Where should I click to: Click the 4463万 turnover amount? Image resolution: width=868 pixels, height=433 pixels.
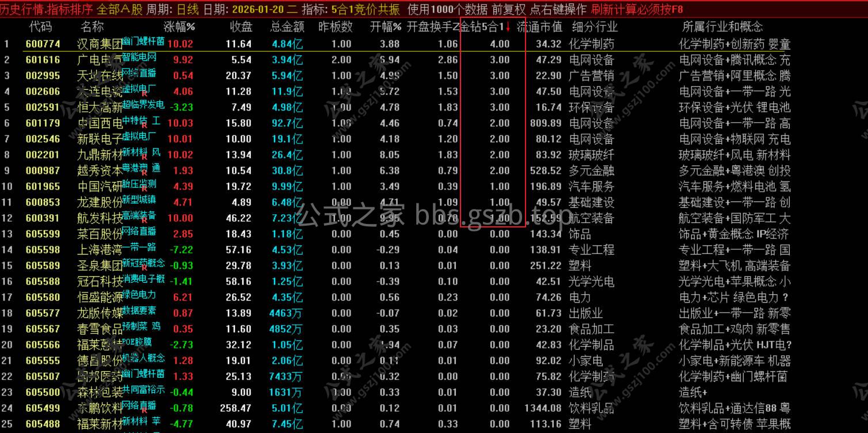[x=285, y=313]
